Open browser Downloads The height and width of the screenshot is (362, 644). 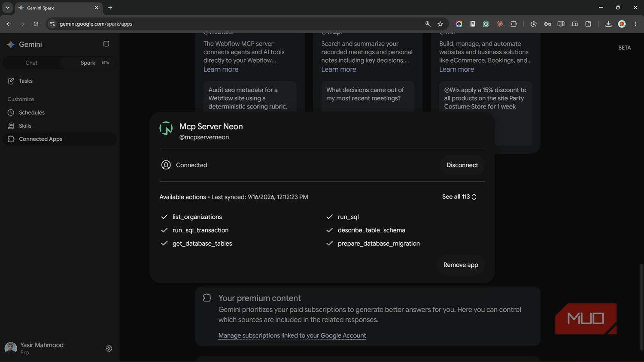(x=608, y=24)
